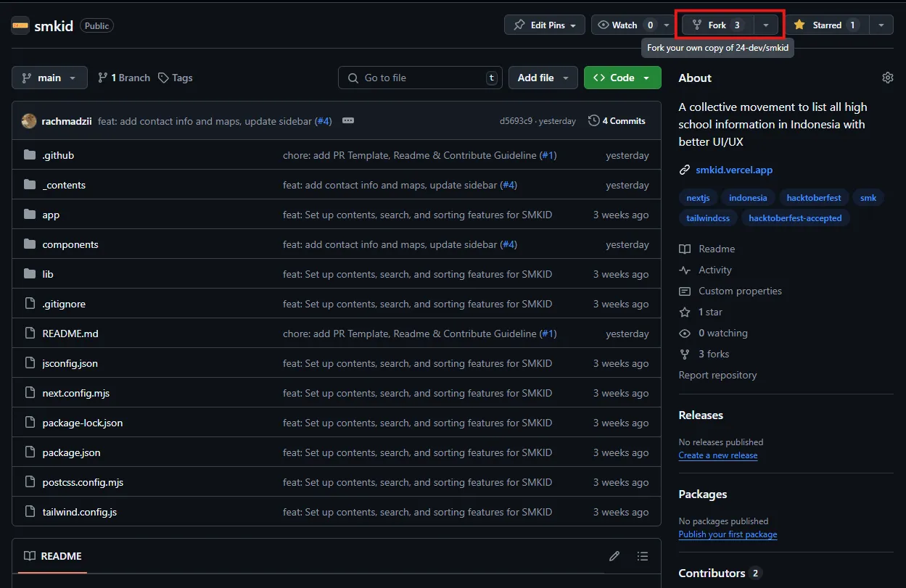Screen dimensions: 906x588
Task: Open commit hash d5693c9
Action: [x=516, y=121]
